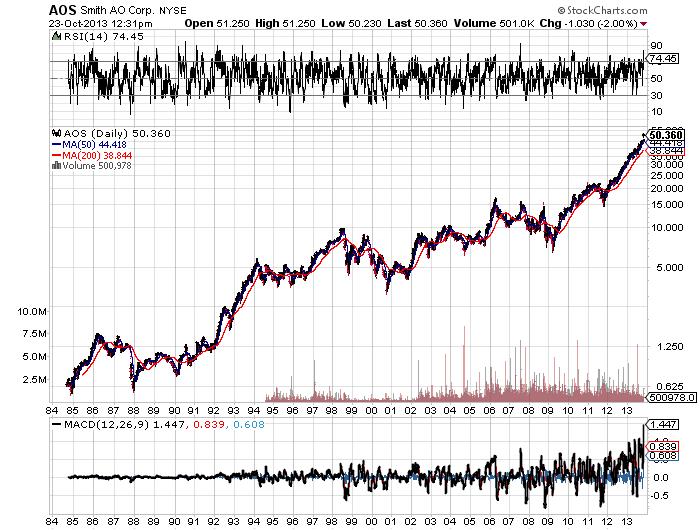The height and width of the screenshot is (530, 700).
Task: Click the RSI axis label 90
Action: [x=656, y=45]
